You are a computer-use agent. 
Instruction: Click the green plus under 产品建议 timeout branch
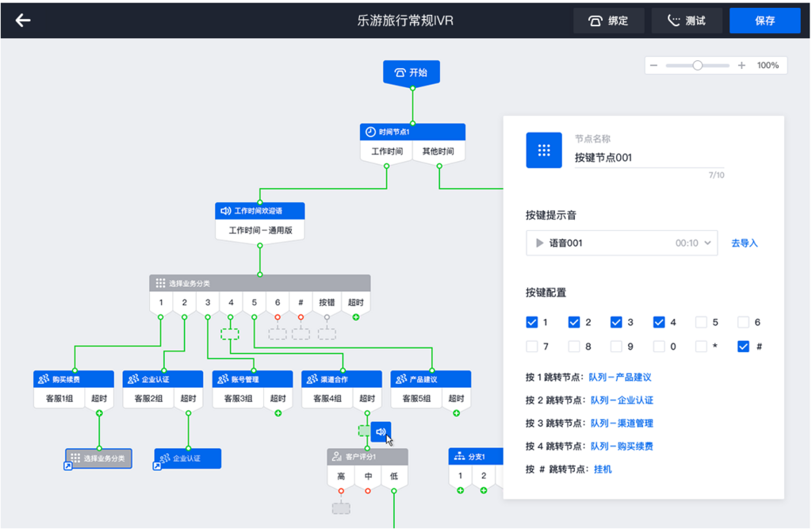(456, 413)
